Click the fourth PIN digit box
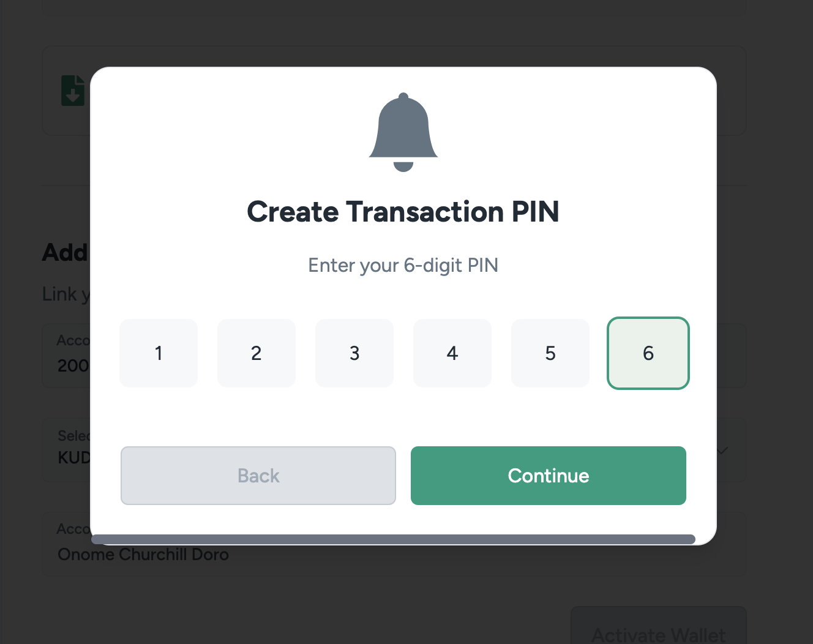813x644 pixels. tap(452, 353)
